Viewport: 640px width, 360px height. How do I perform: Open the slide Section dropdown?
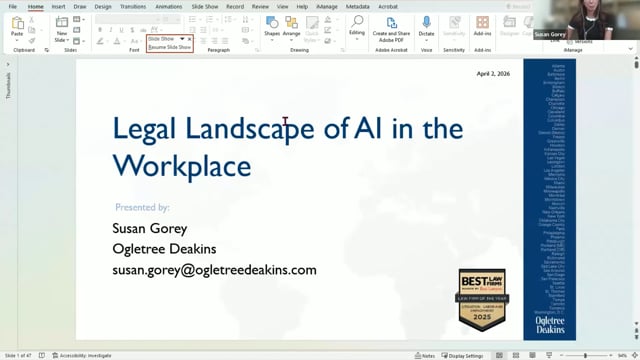click(78, 41)
